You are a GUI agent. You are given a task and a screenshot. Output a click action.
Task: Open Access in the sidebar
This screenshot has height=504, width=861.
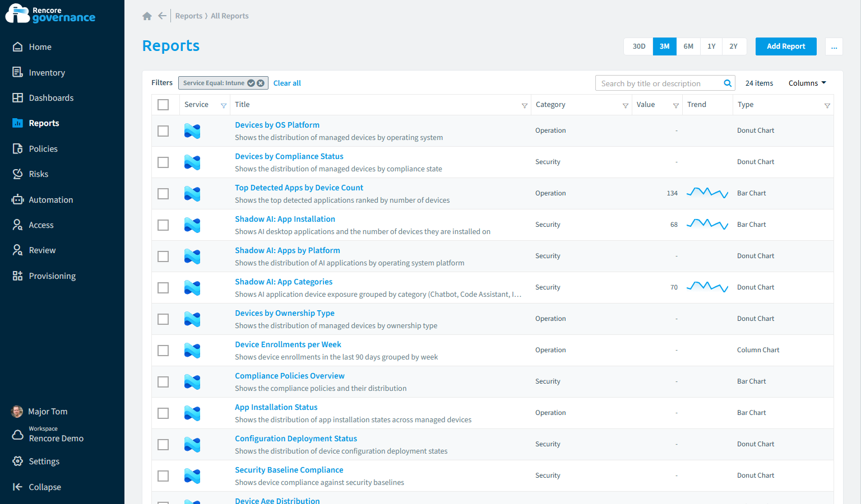coord(41,225)
